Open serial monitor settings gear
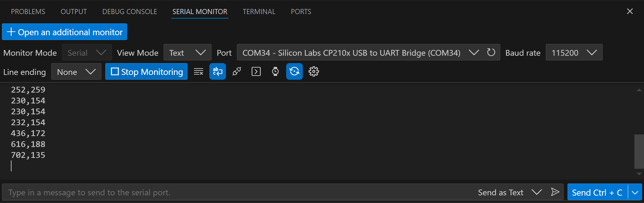644x203 pixels. (314, 71)
